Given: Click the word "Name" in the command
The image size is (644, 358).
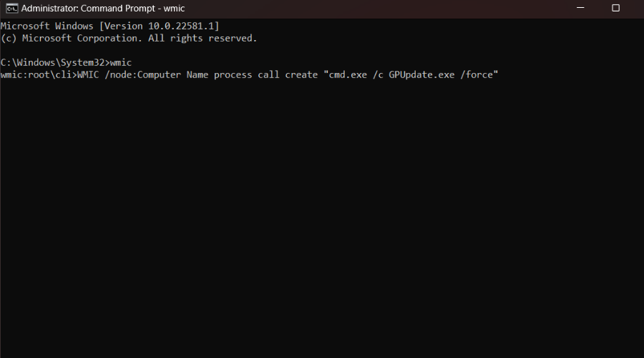Looking at the screenshot, I should point(197,75).
